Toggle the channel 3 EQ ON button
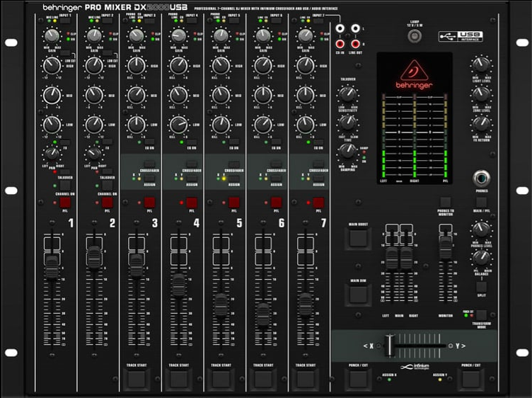Screen dimensions: 532x398 149,142
